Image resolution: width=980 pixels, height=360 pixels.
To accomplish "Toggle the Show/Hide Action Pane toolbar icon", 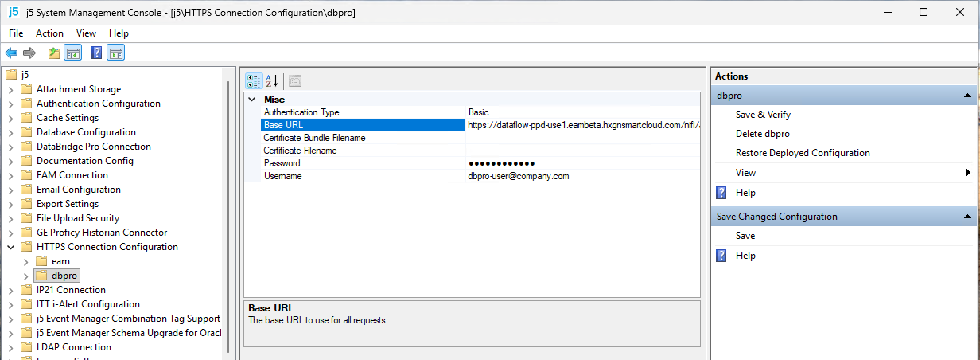I will click(x=116, y=53).
